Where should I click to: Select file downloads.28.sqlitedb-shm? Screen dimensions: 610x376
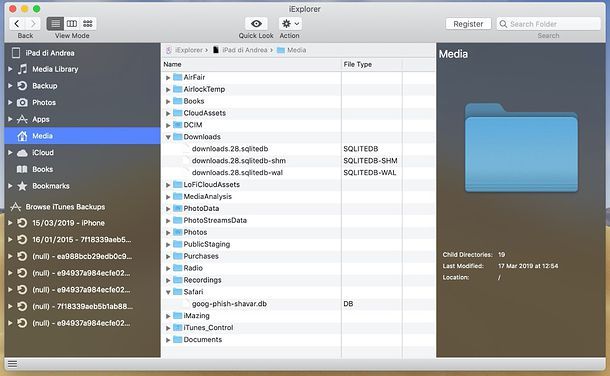pyautogui.click(x=239, y=161)
